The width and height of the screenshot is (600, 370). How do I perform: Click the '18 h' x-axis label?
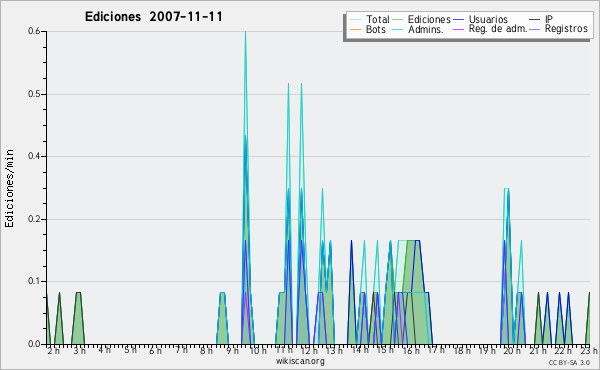(462, 351)
